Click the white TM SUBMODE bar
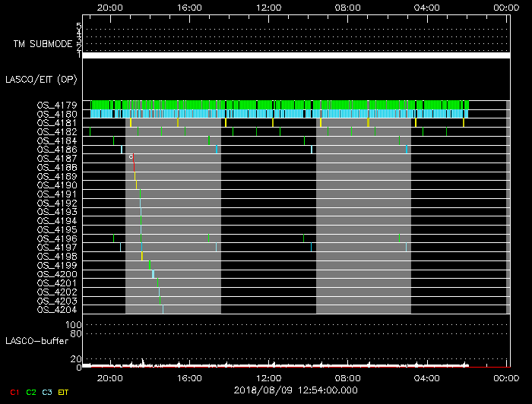This screenshot has width=532, height=404. pos(295,55)
